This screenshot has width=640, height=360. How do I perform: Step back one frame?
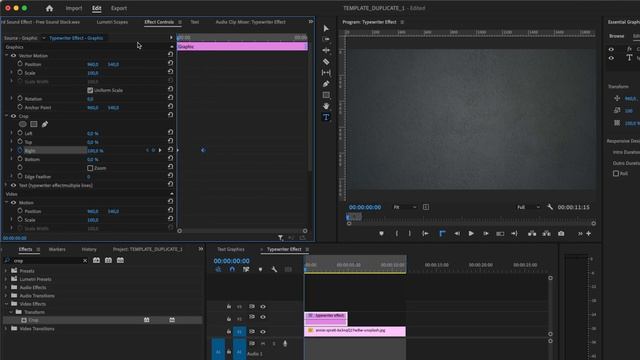pyautogui.click(x=457, y=233)
